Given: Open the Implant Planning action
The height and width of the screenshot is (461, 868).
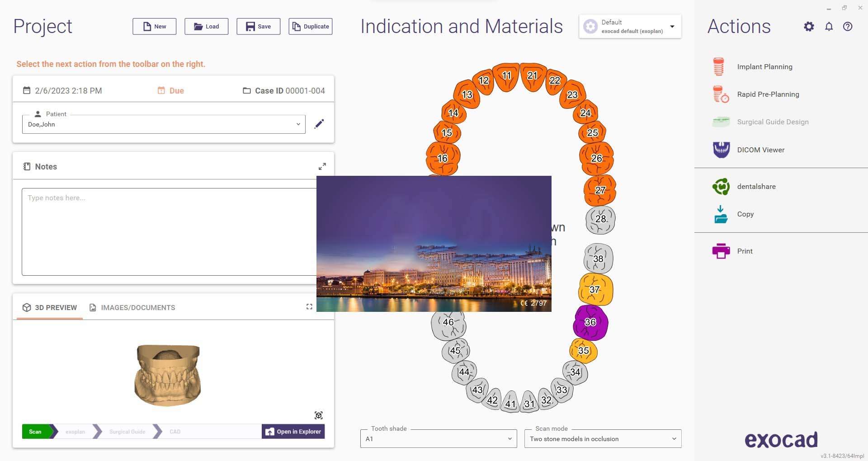Looking at the screenshot, I should coord(764,67).
